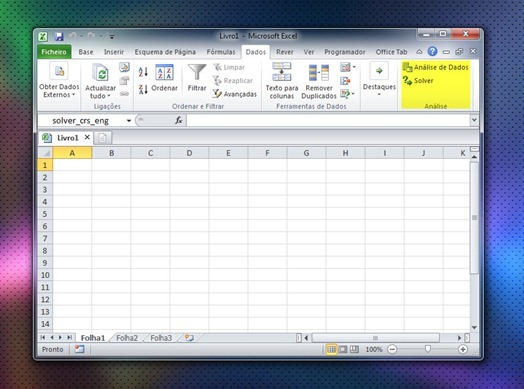
Task: Select column F header
Action: (267, 153)
